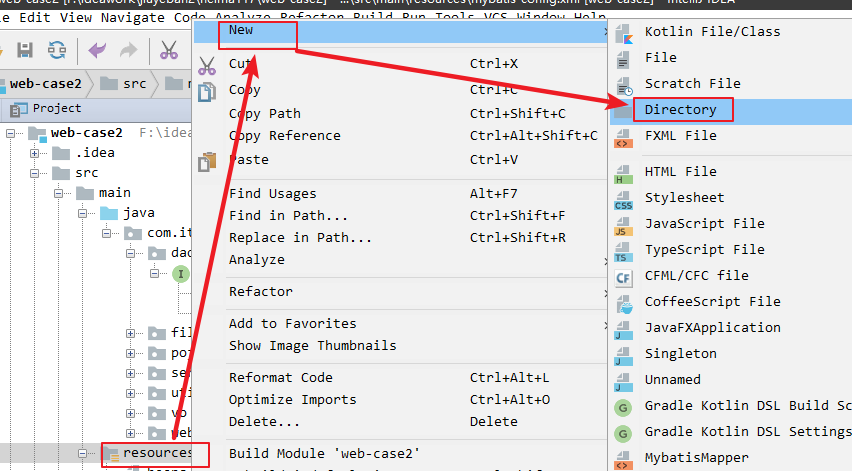Click the src breadcrumb in navigation bar

point(134,83)
